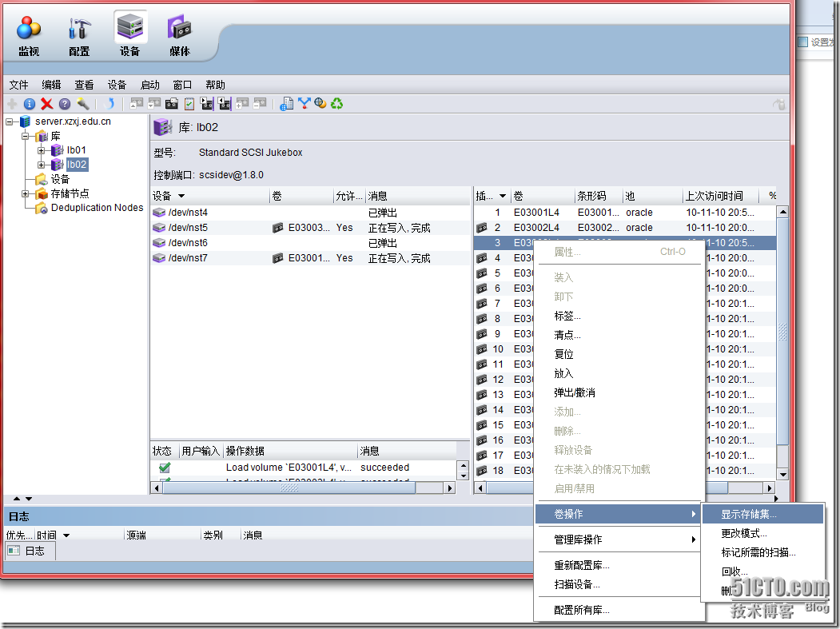Choose 更改模式... in the submenu
The height and width of the screenshot is (629, 840).
click(x=762, y=534)
